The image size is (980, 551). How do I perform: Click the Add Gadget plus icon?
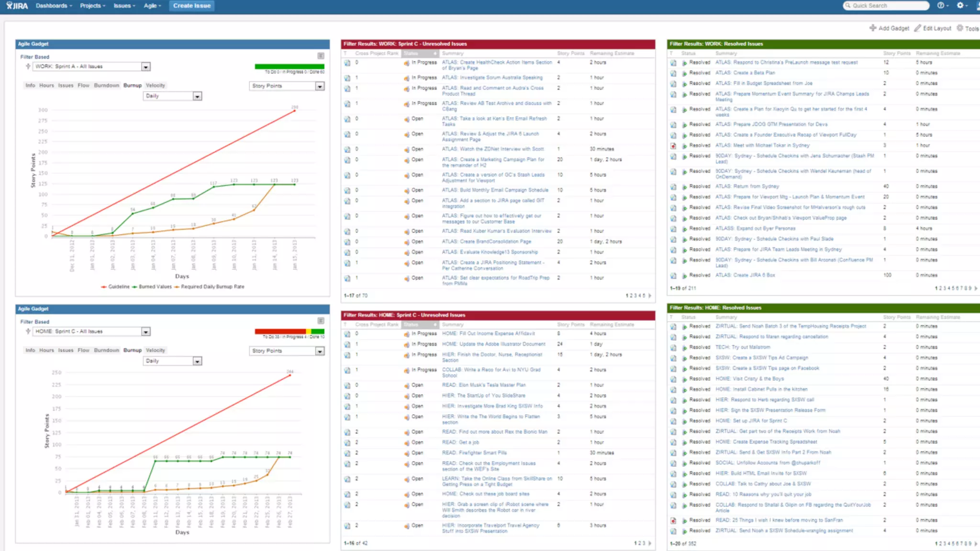(x=873, y=28)
